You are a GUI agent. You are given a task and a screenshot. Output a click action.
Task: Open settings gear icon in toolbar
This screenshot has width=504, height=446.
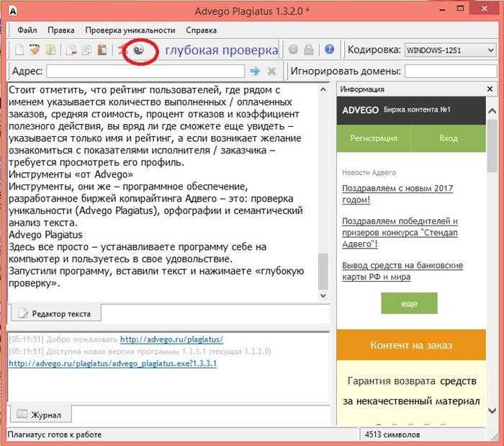(x=293, y=50)
